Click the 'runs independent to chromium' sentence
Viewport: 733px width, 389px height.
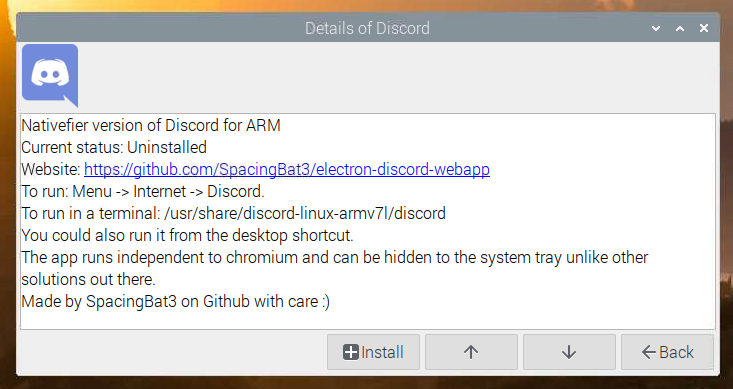pos(335,268)
